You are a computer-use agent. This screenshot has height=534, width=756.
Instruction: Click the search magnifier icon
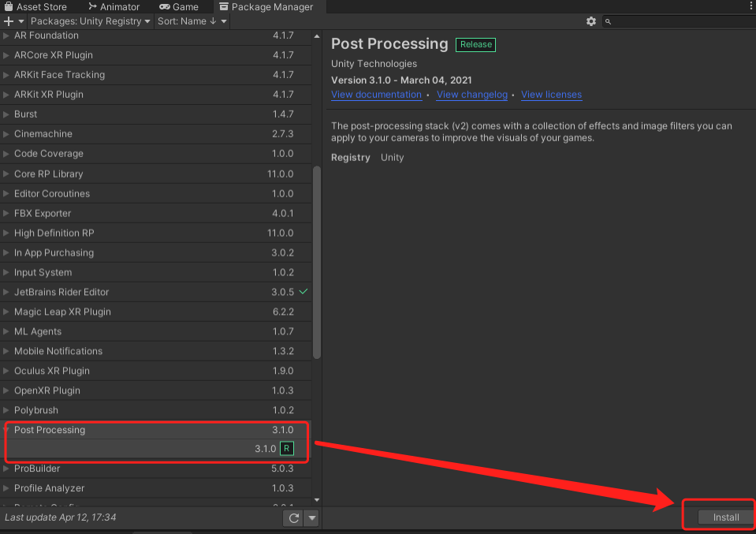(x=608, y=21)
